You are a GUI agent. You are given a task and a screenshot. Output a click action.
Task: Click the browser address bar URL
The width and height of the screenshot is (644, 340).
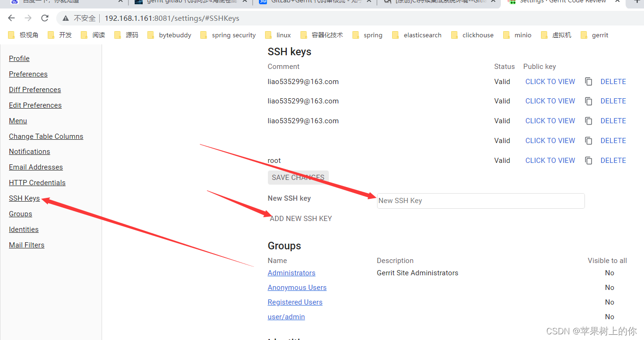pyautogui.click(x=172, y=18)
